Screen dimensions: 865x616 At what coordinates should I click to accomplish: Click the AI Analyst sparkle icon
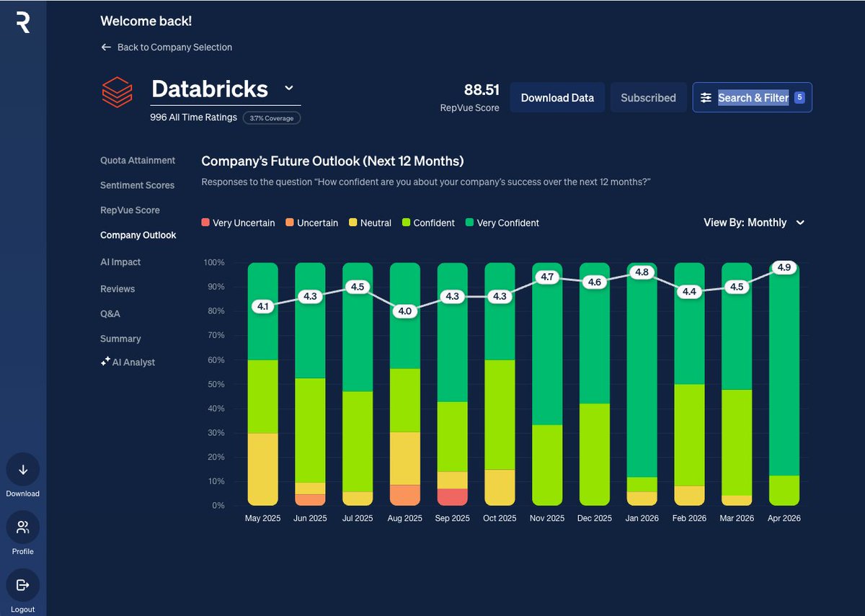click(x=105, y=362)
